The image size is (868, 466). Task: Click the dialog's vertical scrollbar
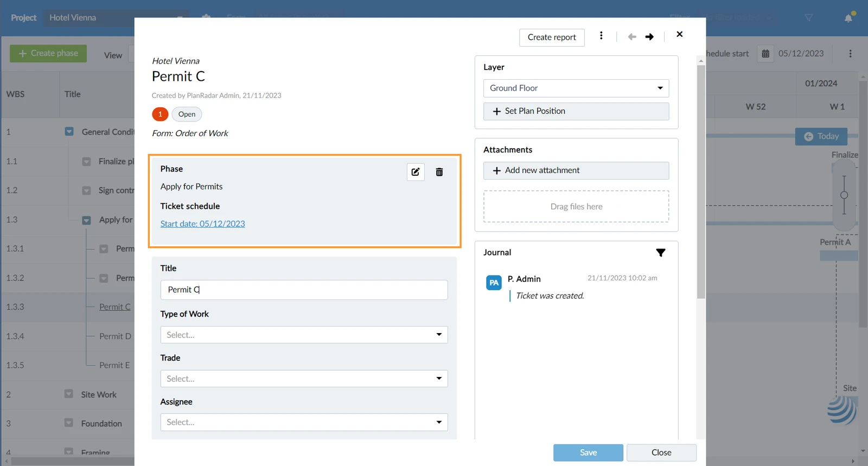(701, 182)
